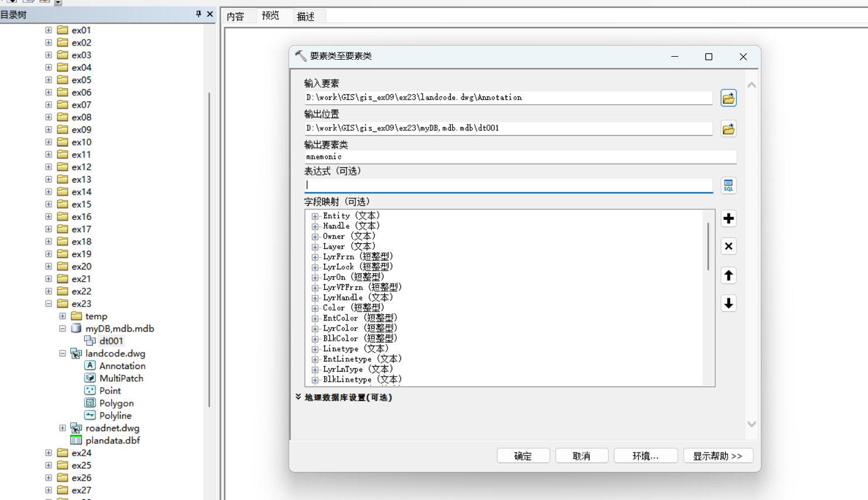Click the temp folder icon

click(76, 316)
